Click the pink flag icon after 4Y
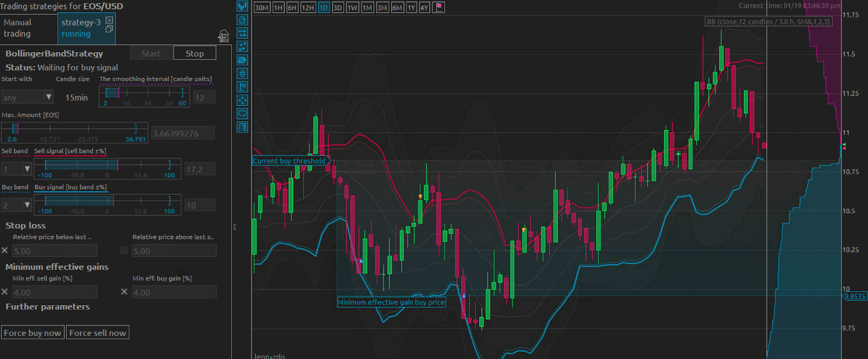The width and height of the screenshot is (868, 359). coord(439,7)
